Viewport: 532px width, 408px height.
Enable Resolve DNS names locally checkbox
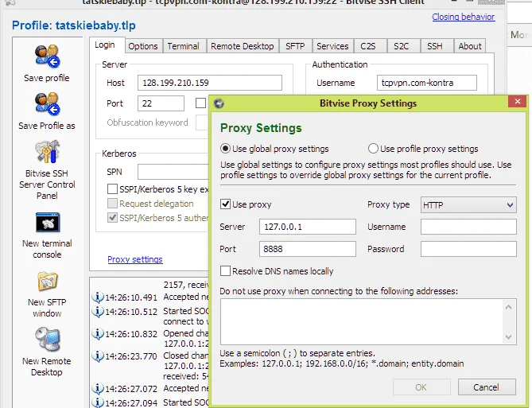tap(225, 271)
